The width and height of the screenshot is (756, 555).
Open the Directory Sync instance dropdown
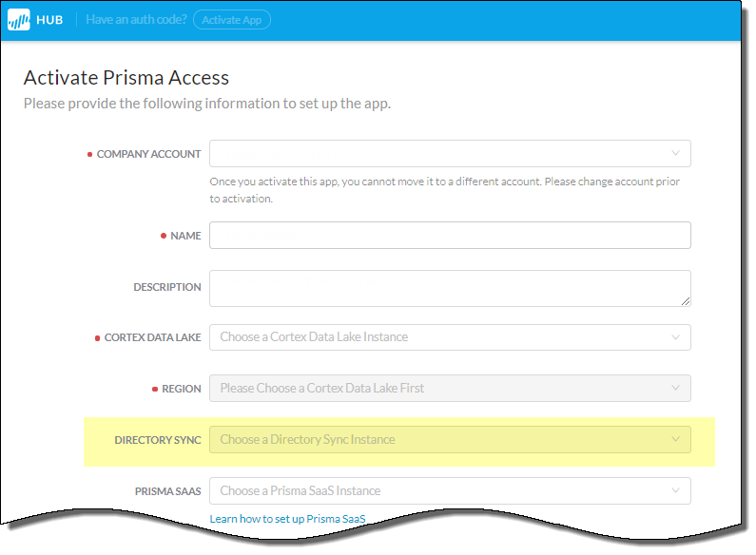point(450,439)
